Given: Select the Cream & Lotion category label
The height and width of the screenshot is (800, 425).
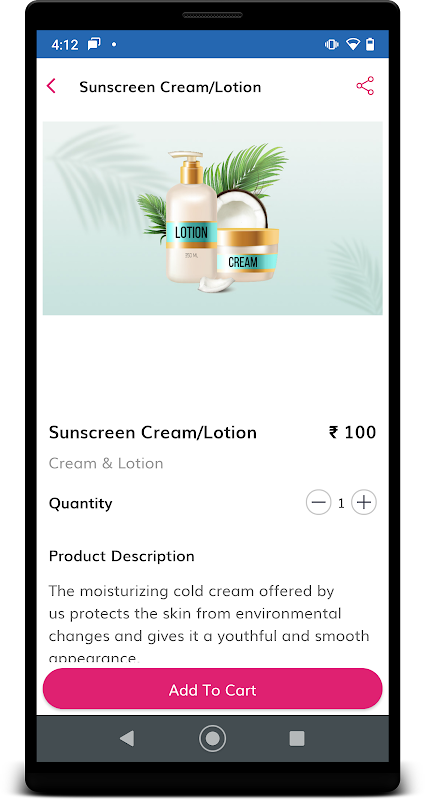Looking at the screenshot, I should (x=106, y=463).
